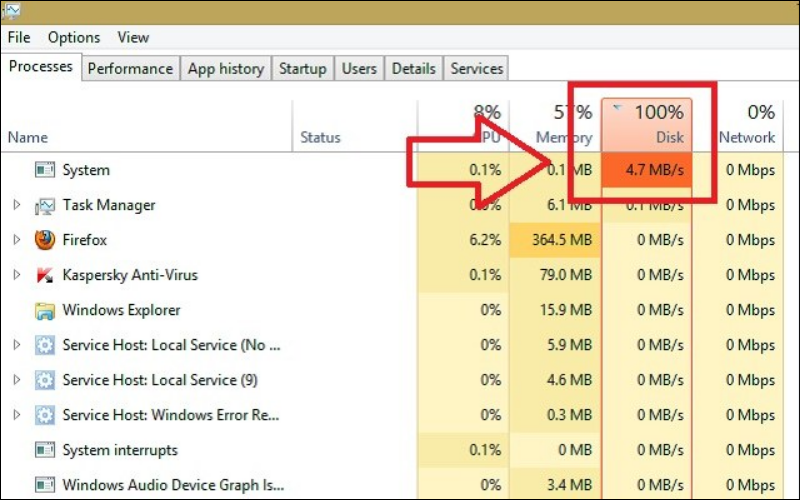Screen dimensions: 800x500
Task: Click the System process icon
Action: pos(45,169)
